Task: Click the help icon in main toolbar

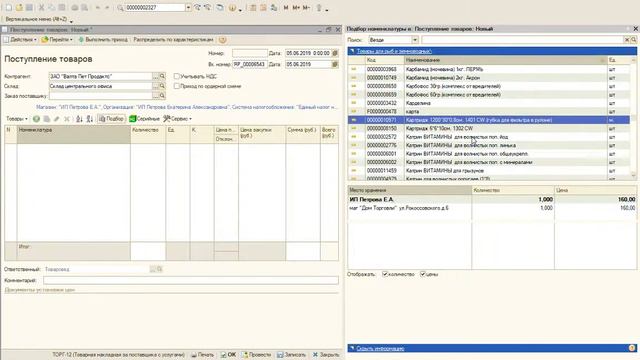Action: (232, 7)
